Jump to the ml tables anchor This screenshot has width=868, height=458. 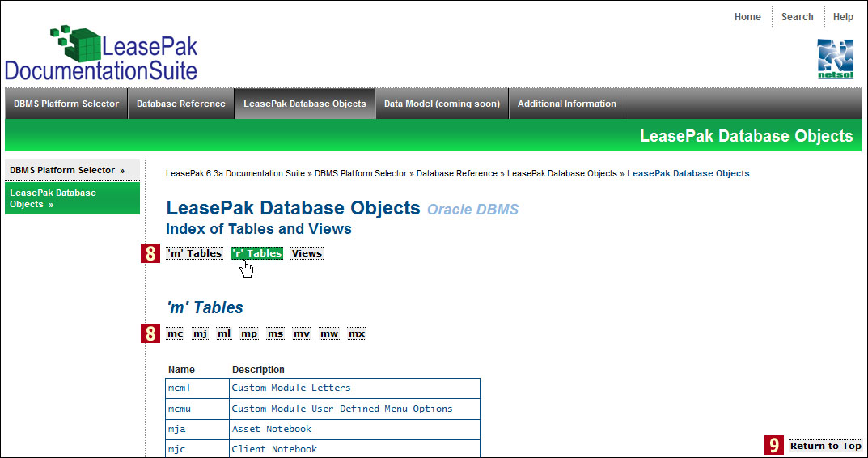click(x=224, y=333)
